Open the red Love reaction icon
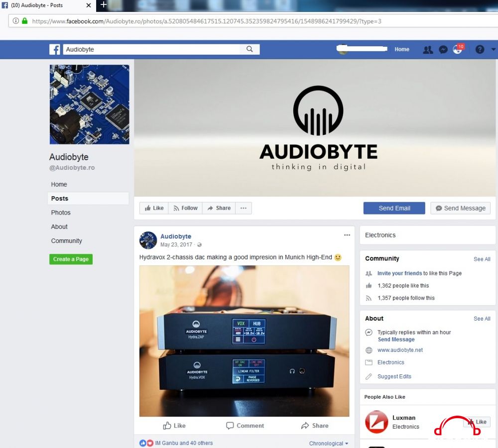 coord(149,443)
